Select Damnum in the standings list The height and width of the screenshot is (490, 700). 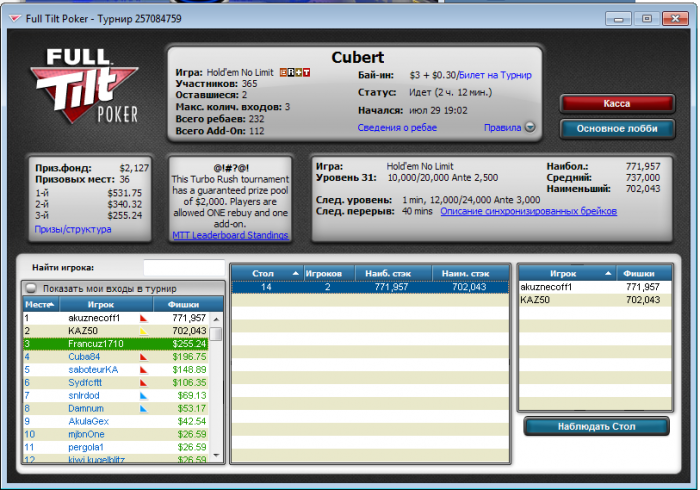click(x=116, y=409)
